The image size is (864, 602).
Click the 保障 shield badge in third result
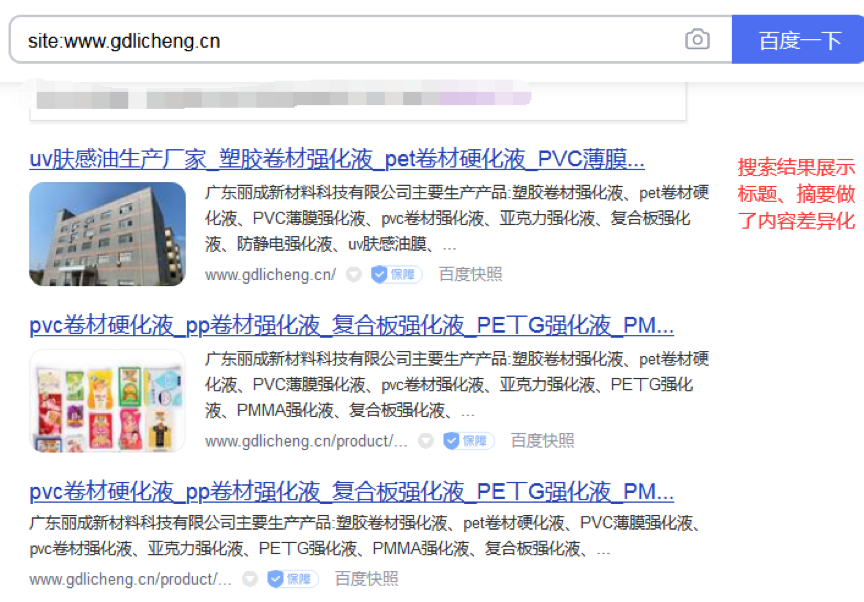tap(293, 579)
